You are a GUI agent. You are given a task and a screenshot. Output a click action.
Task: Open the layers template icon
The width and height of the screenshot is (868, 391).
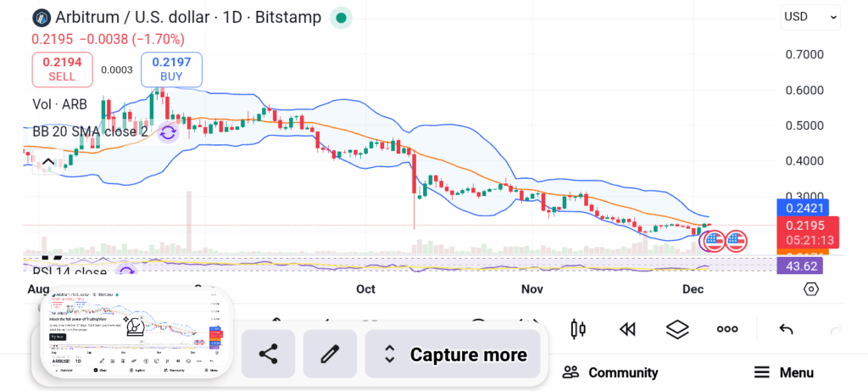676,329
